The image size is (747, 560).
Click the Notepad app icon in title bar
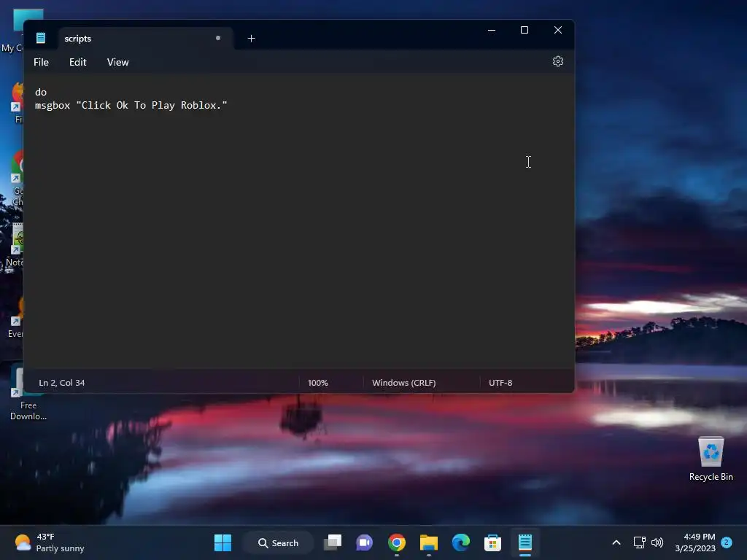[41, 38]
